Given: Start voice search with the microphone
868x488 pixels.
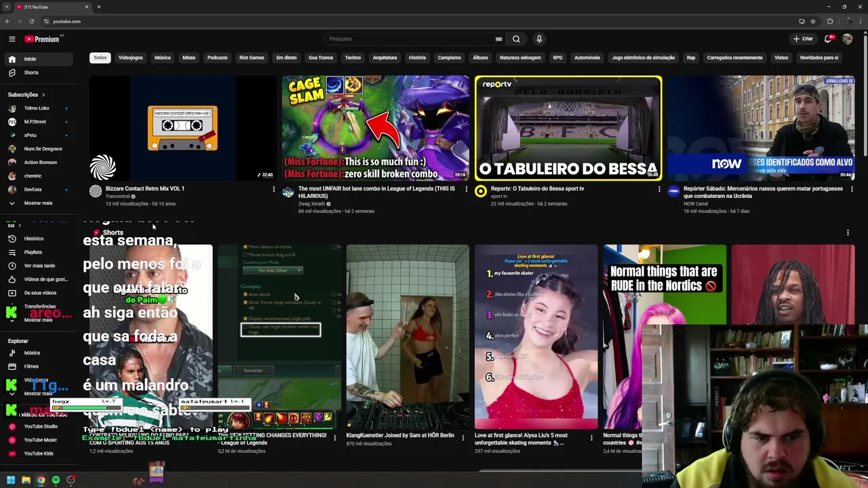Looking at the screenshot, I should (539, 39).
